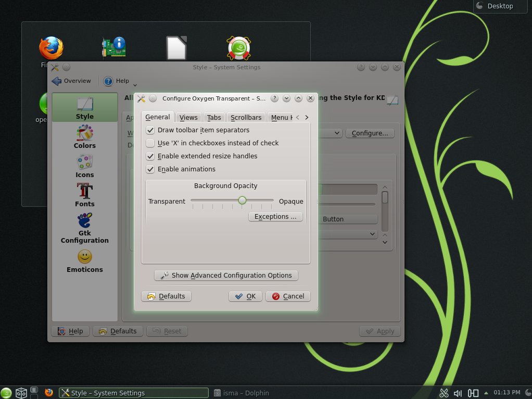Open the Style module in sidebar
Screen dimensions: 532x399
[84, 108]
